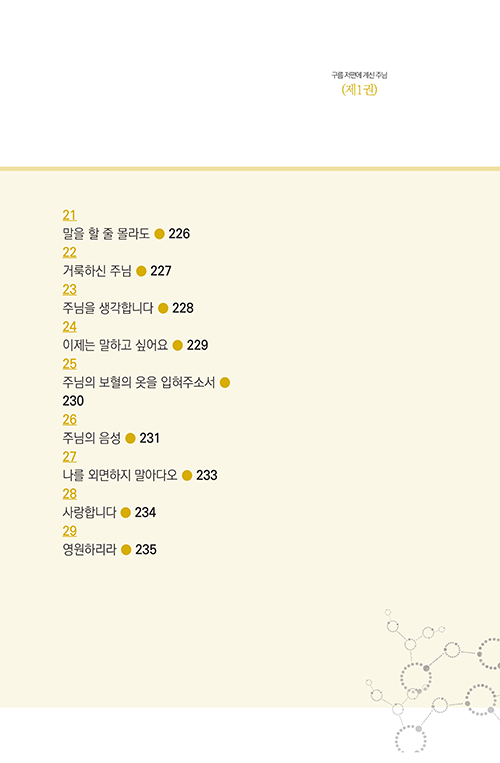Click the gold bullet before 233
The image size is (500, 763).
187,475
